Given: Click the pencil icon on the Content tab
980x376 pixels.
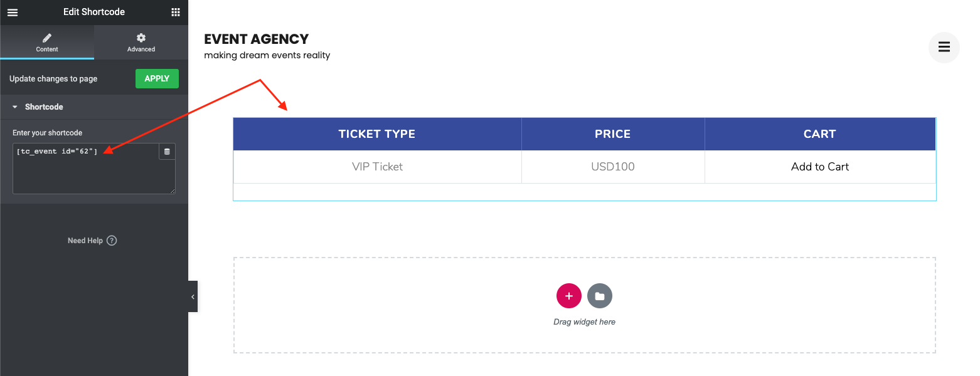Looking at the screenshot, I should 47,39.
